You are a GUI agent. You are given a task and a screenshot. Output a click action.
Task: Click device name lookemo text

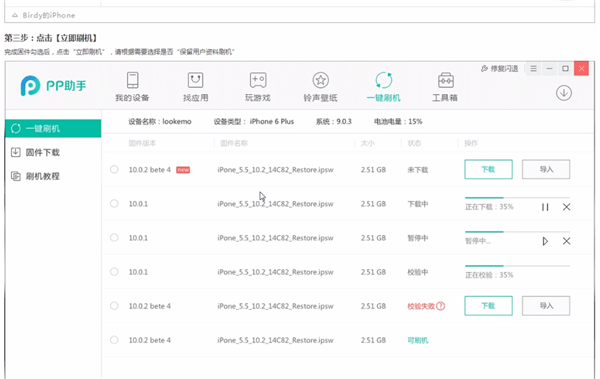(177, 121)
